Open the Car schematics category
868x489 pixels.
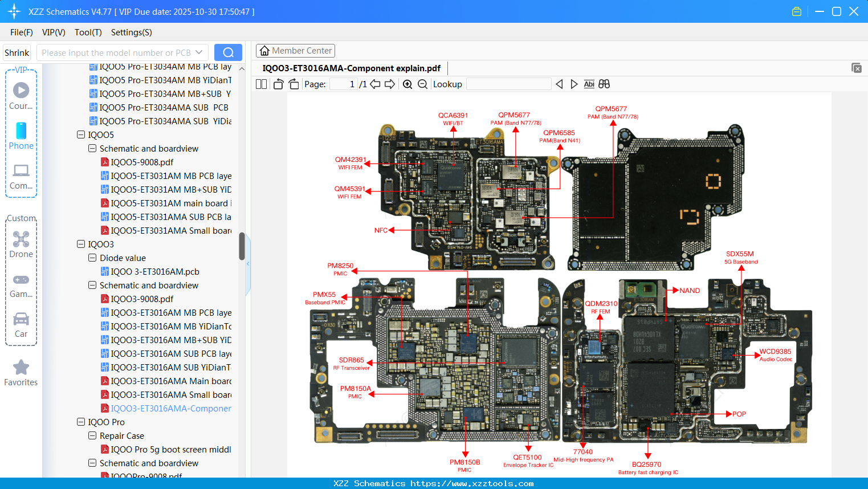[x=21, y=325]
